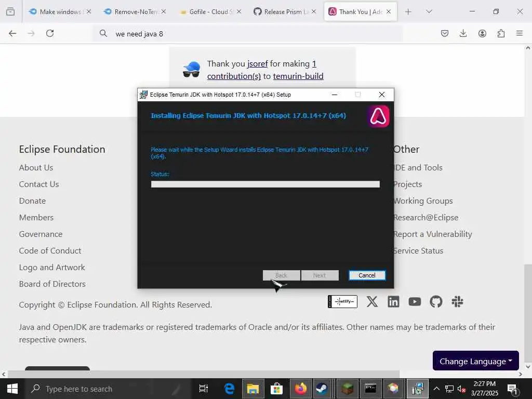Viewport: 532px width, 399px height.
Task: Open a new browser tab
Action: coord(408,11)
